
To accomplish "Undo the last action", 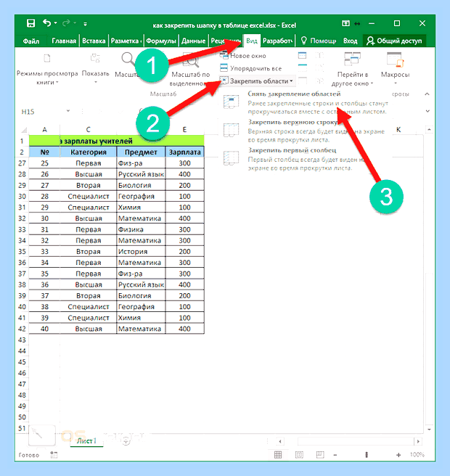I will [x=46, y=23].
